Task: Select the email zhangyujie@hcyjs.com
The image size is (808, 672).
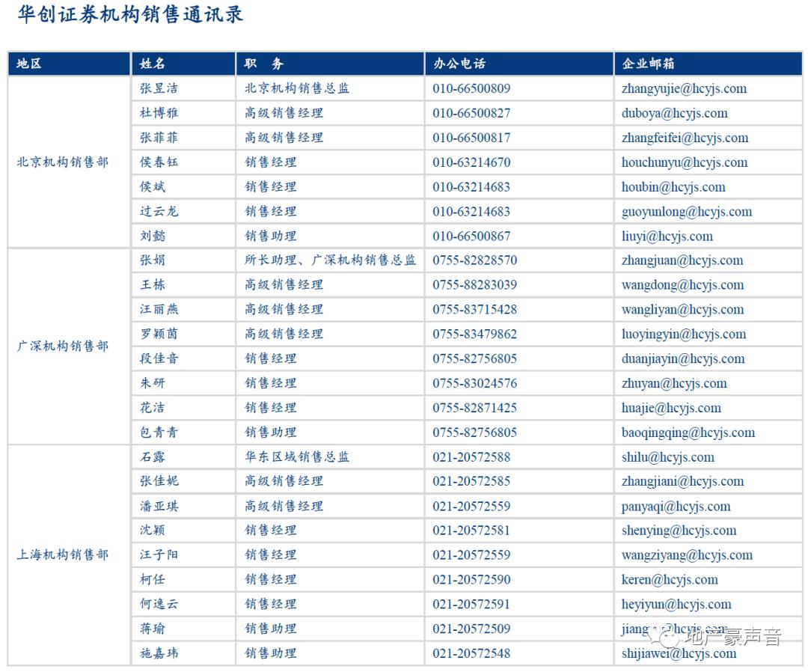Action: (684, 88)
